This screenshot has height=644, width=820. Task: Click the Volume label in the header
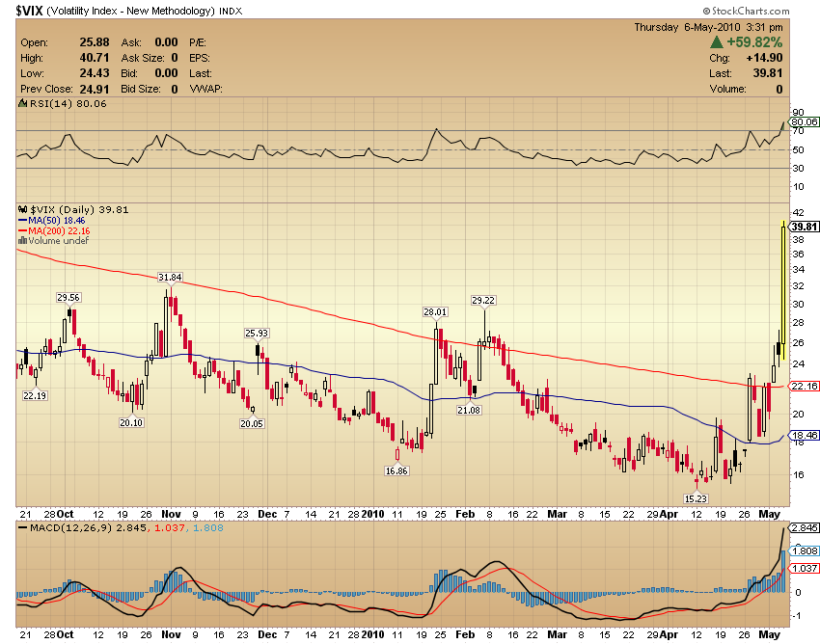[727, 89]
